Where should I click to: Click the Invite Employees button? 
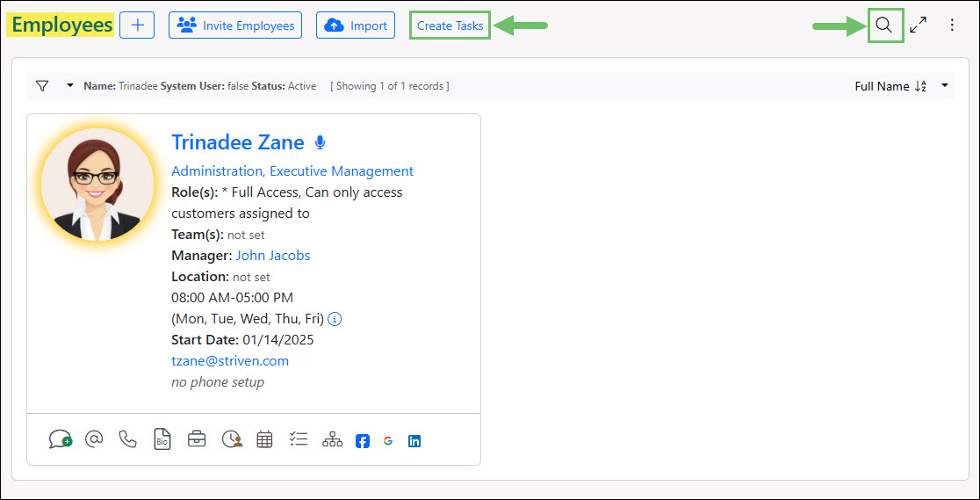tap(235, 25)
